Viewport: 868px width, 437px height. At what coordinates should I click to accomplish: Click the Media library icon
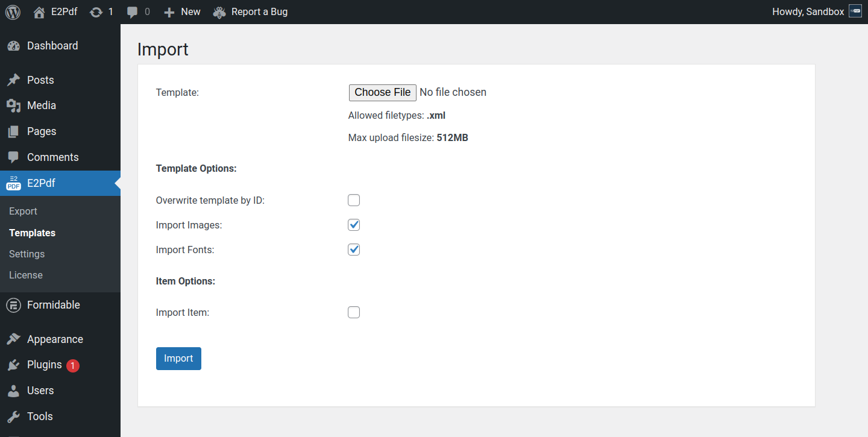pos(13,105)
